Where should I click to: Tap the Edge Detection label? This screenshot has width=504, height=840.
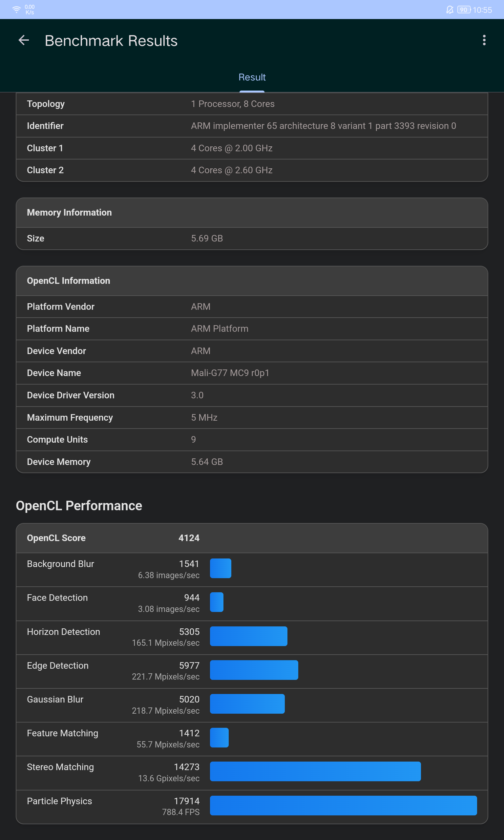point(57,666)
